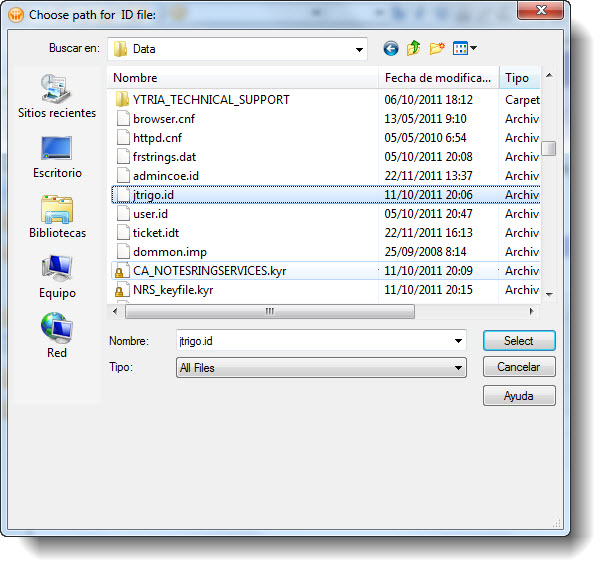
Task: Click the Ayuda help button
Action: point(518,396)
